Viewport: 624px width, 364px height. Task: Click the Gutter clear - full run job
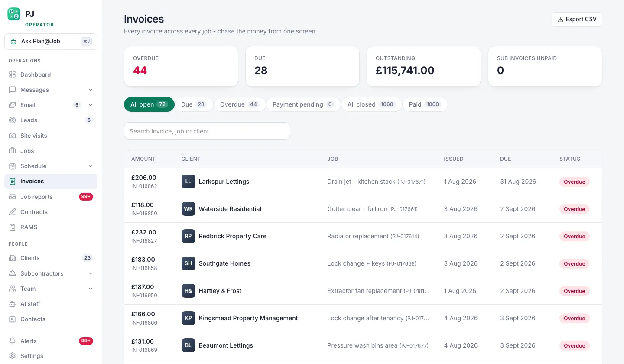pyautogui.click(x=373, y=209)
